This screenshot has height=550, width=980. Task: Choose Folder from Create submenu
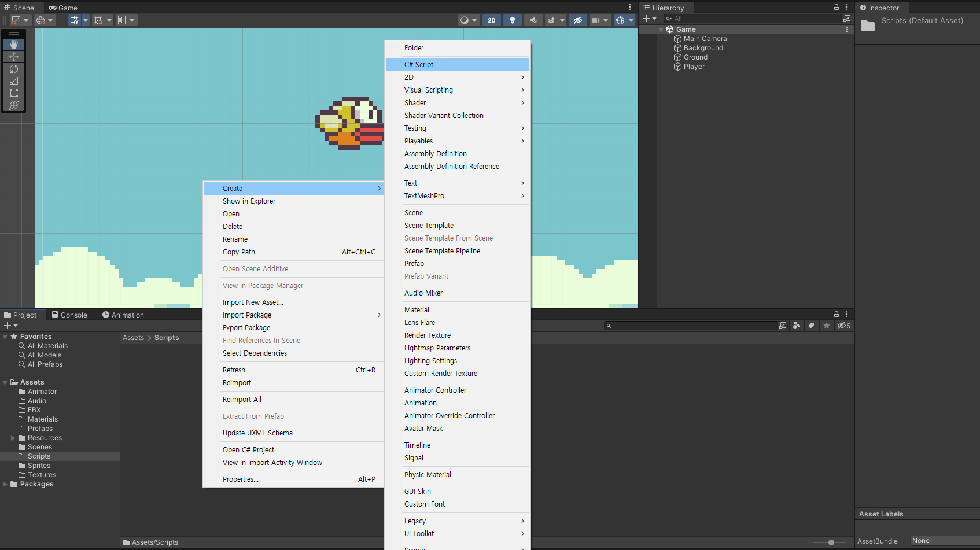(x=458, y=48)
